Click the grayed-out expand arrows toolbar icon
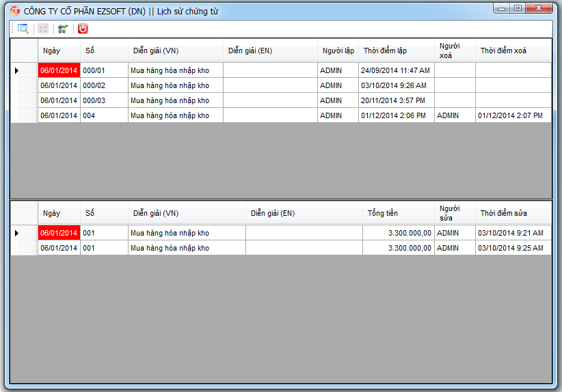Viewport: 562px width, 392px height. (x=43, y=29)
